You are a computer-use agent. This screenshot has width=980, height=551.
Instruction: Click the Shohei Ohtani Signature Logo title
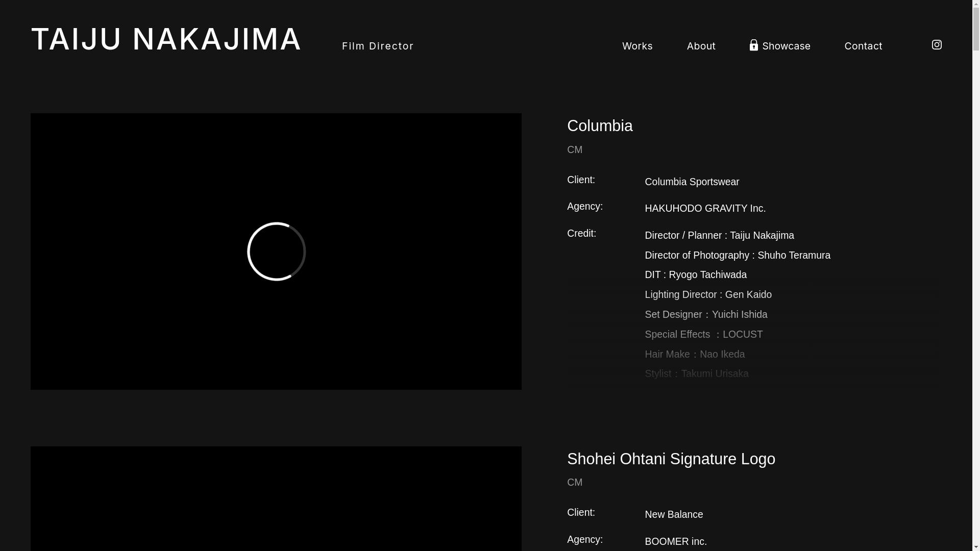pos(671,459)
